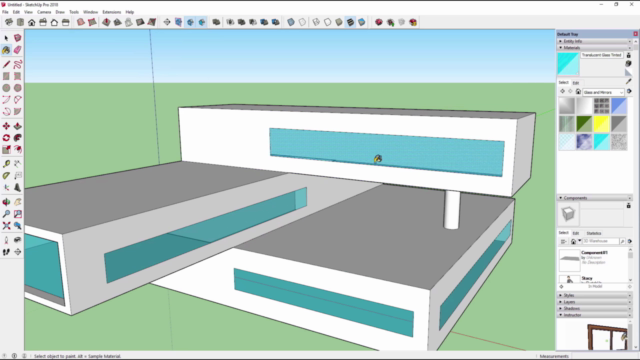Viewport: 640px width, 360px height.
Task: Toggle Shaded With Textures style
Action: coord(350,22)
